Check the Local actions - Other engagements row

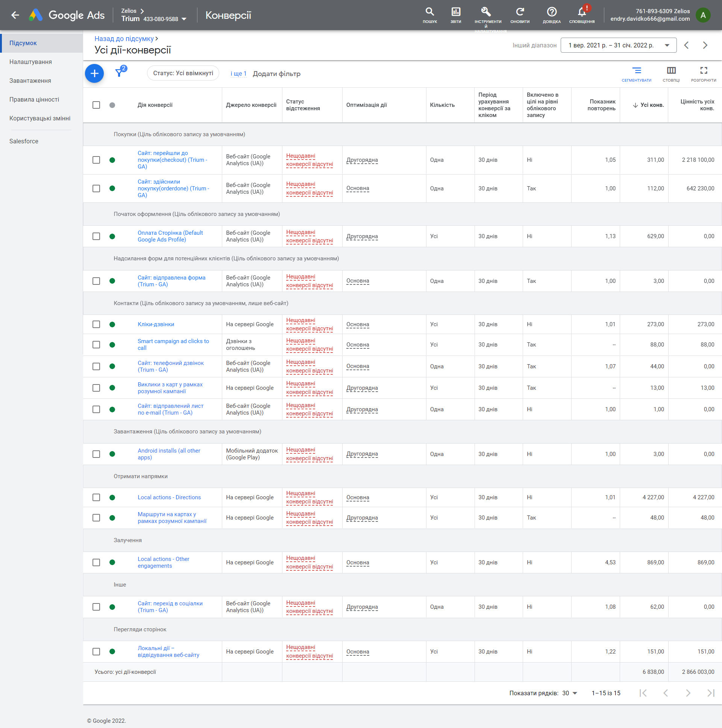coord(96,562)
